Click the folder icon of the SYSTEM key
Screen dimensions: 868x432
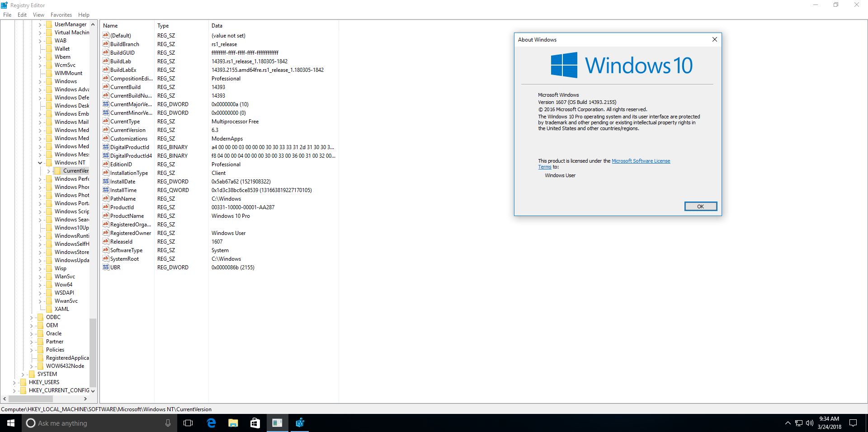(x=32, y=374)
